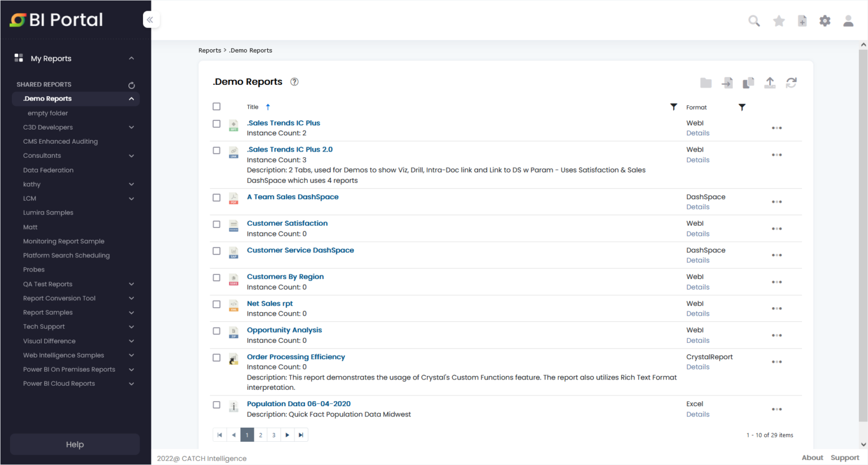Open Details link for Opportunity Analysis
The height and width of the screenshot is (465, 868).
[x=697, y=340]
